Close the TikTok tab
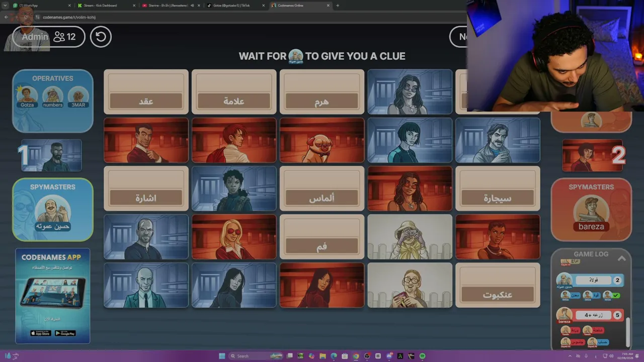The height and width of the screenshot is (362, 644). pyautogui.click(x=263, y=6)
